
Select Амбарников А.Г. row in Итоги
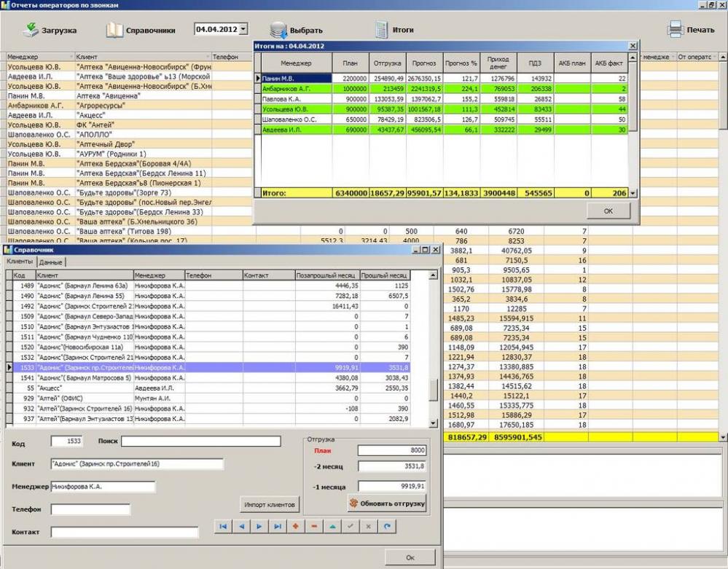pos(445,89)
